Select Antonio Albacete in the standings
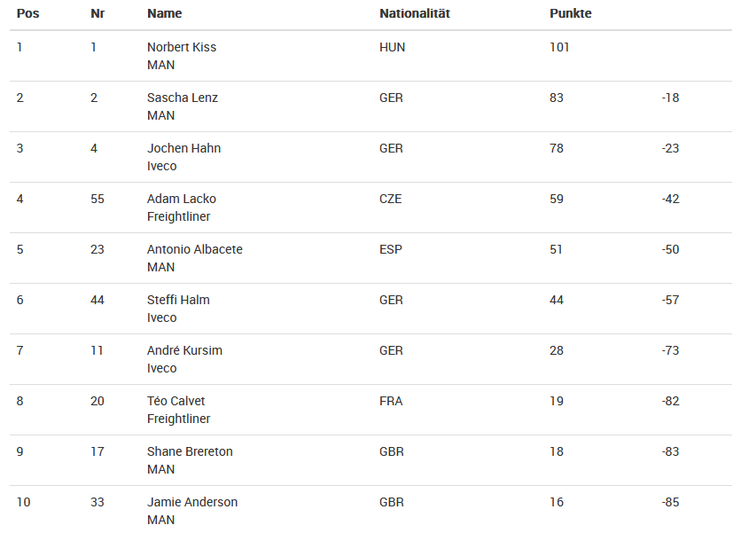Image resolution: width=741 pixels, height=533 pixels. point(195,249)
